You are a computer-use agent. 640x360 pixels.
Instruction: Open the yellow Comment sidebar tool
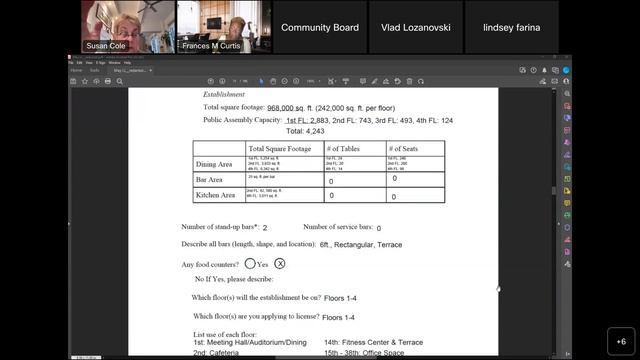click(x=567, y=203)
